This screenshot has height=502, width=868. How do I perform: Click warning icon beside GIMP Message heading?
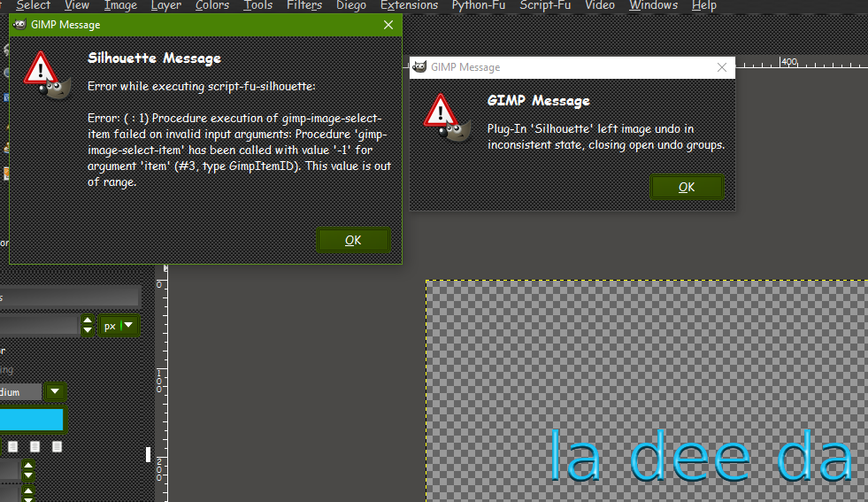[x=446, y=118]
